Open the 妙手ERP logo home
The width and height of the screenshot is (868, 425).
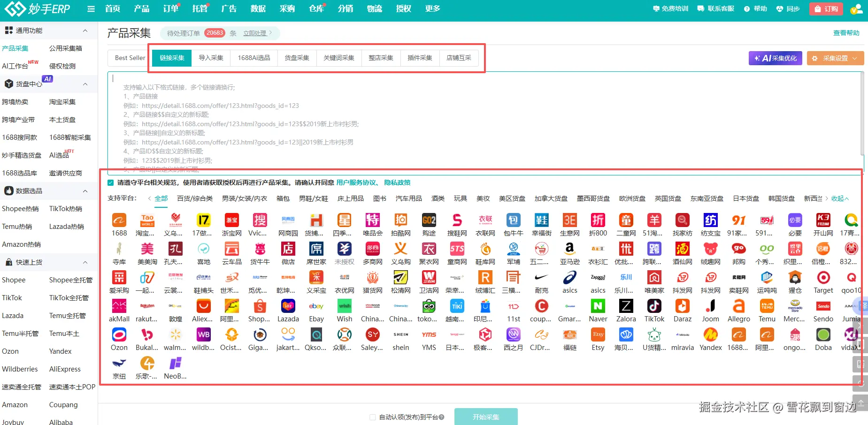tap(38, 8)
